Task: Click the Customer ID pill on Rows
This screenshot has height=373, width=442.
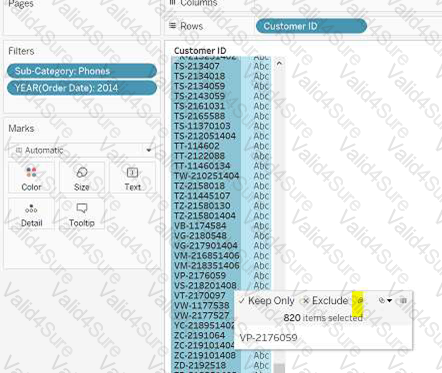Action: point(311,26)
